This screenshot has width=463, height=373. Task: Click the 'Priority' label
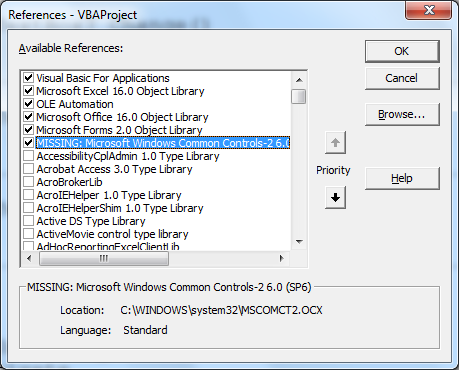click(x=333, y=170)
